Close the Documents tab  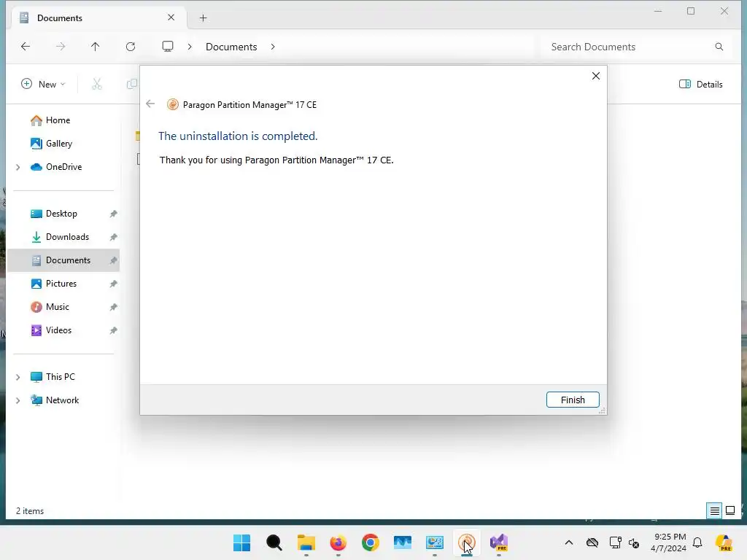[171, 17]
